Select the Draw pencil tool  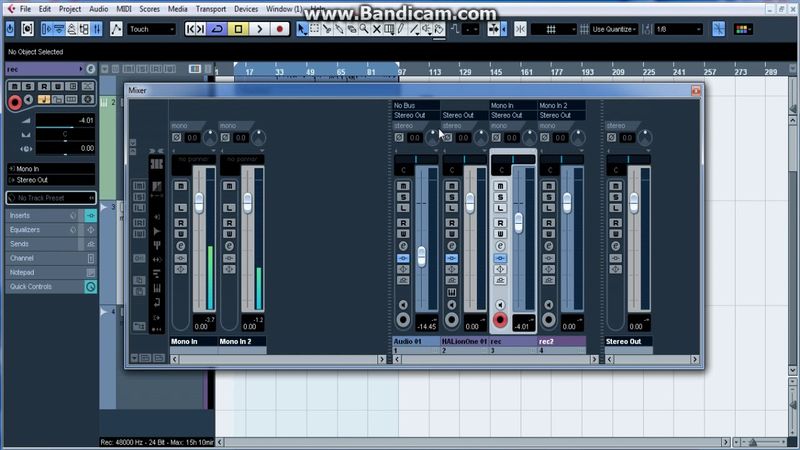(401, 29)
